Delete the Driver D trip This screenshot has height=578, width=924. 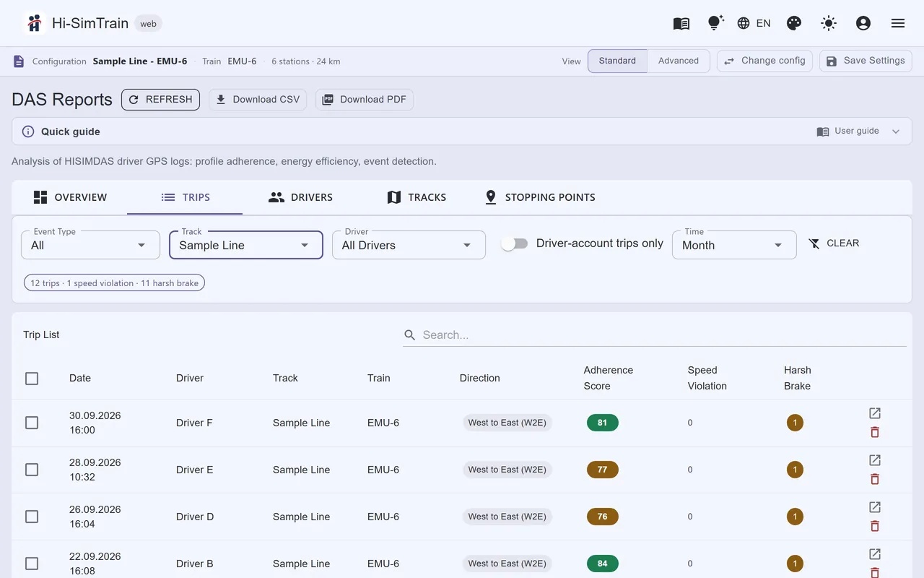click(x=875, y=526)
